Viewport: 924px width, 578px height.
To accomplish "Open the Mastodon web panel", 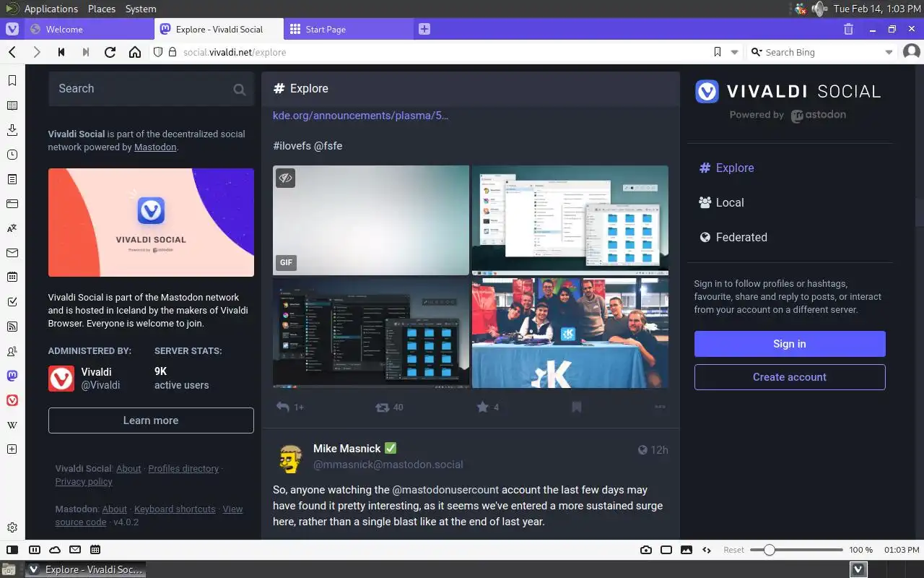I will (12, 376).
